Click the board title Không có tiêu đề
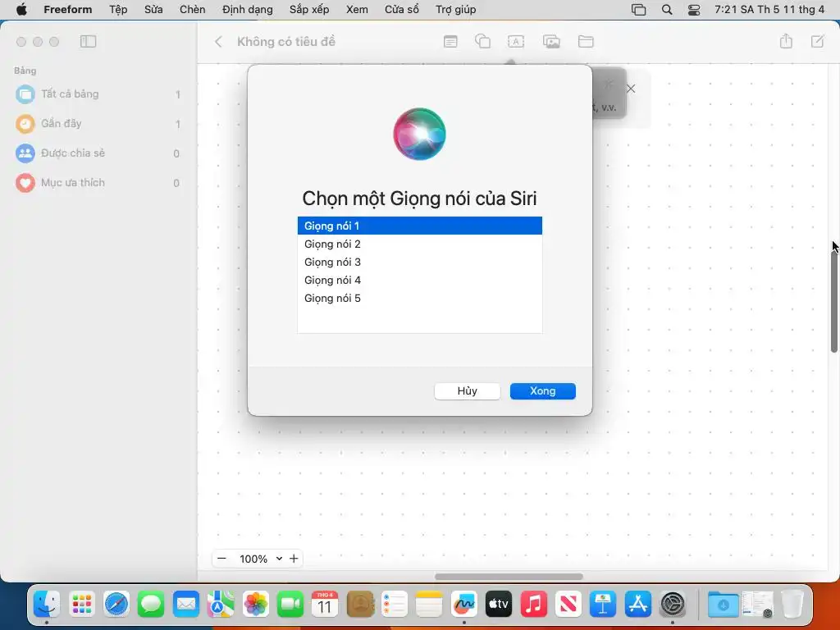The image size is (840, 630). 286,42
